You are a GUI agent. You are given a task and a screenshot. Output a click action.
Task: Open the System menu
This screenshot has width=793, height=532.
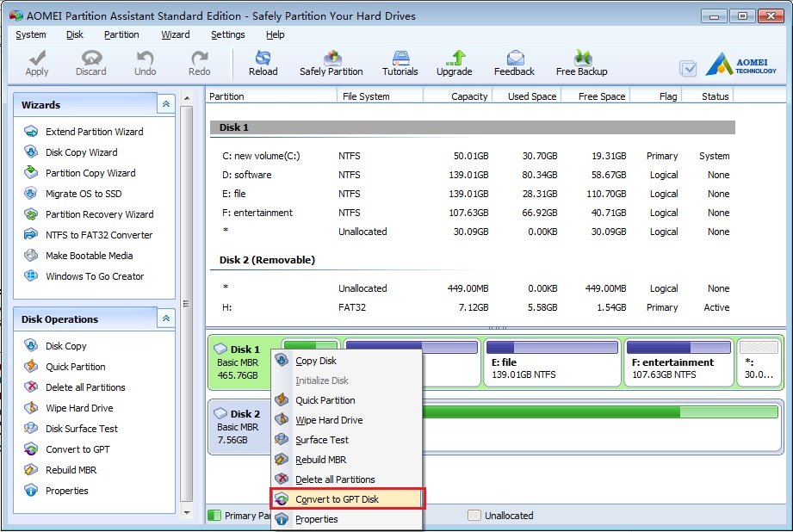pos(31,35)
